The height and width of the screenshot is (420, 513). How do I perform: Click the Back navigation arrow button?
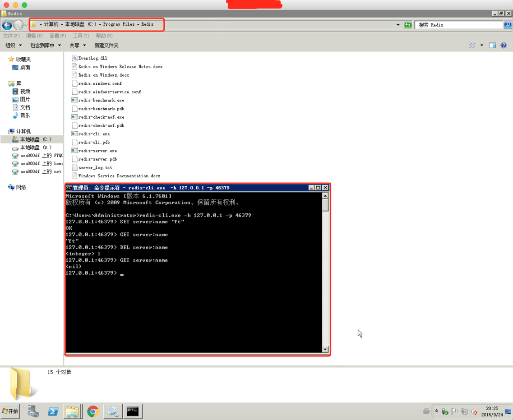tap(7, 25)
